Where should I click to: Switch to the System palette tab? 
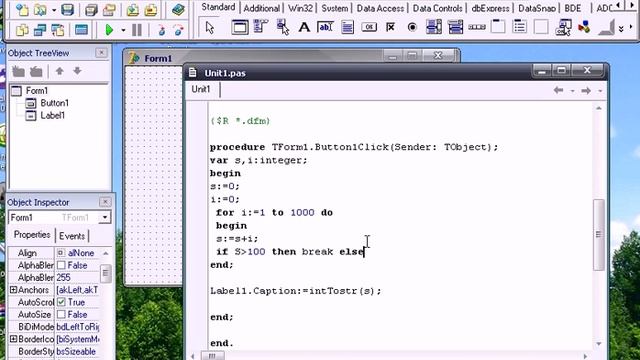tap(335, 8)
